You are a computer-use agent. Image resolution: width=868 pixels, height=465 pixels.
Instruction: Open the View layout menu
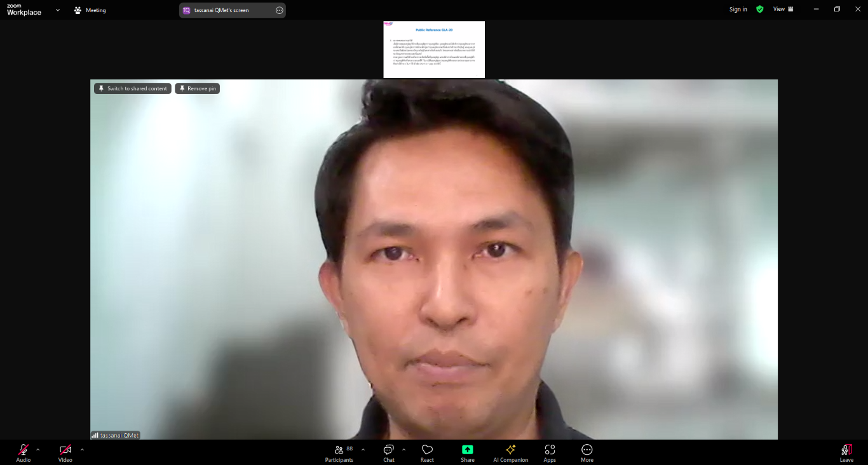click(783, 10)
